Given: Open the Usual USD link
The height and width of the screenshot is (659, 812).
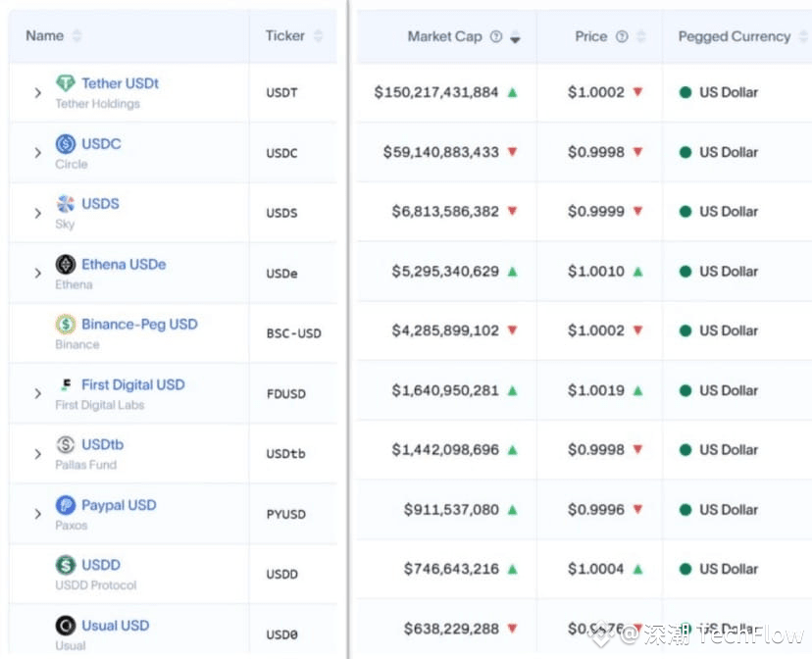Looking at the screenshot, I should point(116,626).
